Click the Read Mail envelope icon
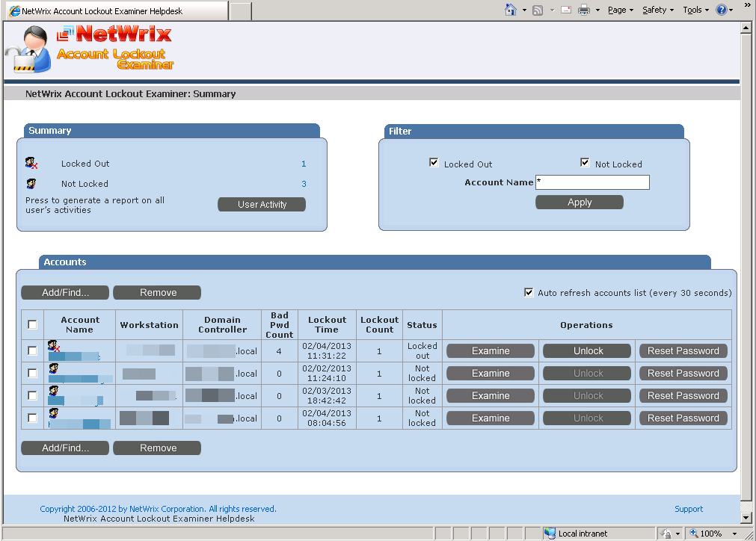Screen dimensions: 756x541 pos(566,10)
